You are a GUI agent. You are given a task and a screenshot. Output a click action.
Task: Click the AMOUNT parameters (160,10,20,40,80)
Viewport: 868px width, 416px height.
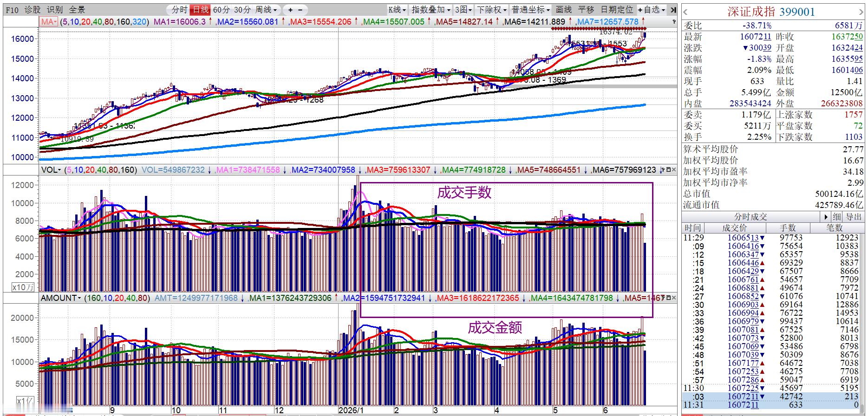coord(117,298)
